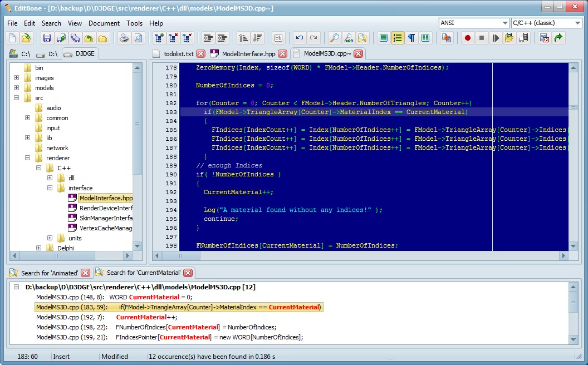Expand the models folder
This screenshot has height=365, width=588.
coord(17,88)
